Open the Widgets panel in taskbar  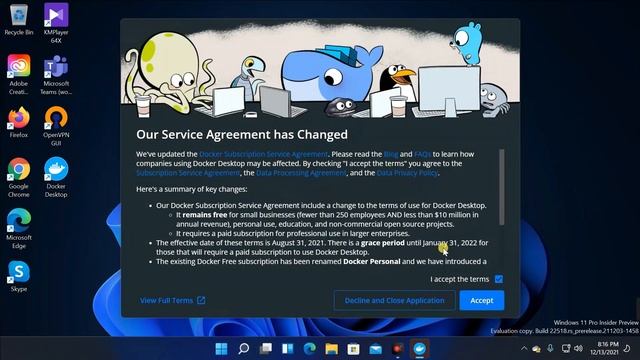click(x=288, y=349)
